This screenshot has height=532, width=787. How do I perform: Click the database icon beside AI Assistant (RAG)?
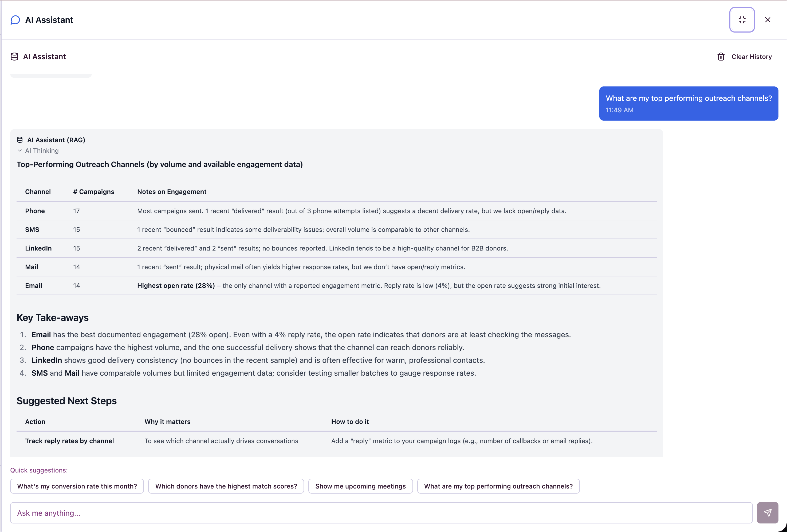[x=20, y=140]
